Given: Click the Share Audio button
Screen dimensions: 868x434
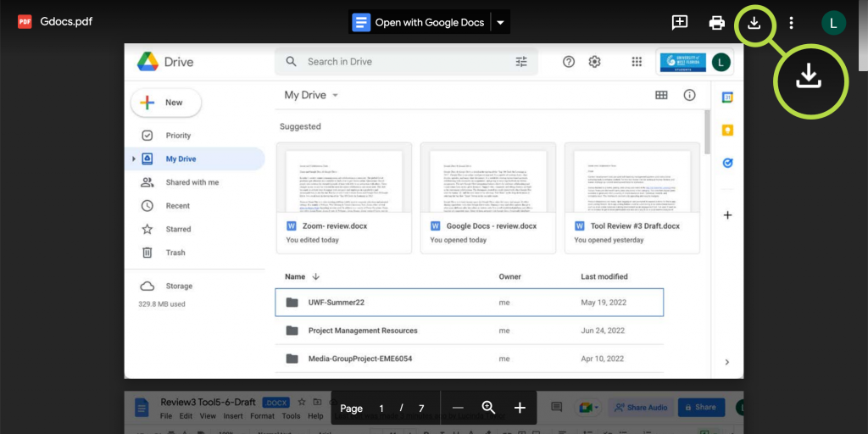Looking at the screenshot, I should click(641, 408).
